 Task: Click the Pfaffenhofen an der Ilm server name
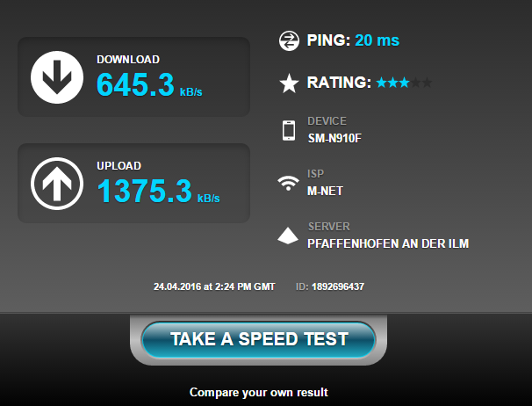(388, 243)
